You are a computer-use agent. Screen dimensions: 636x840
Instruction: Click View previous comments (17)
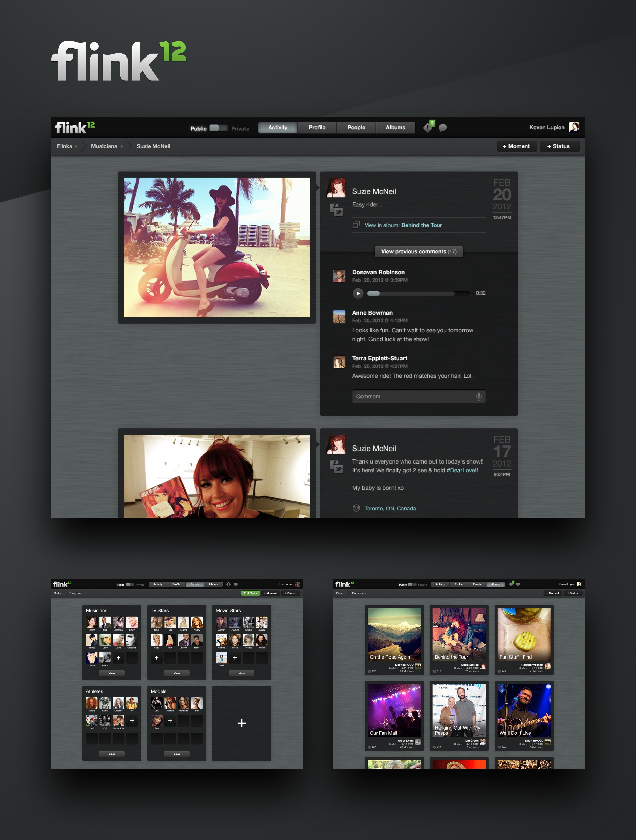[419, 251]
